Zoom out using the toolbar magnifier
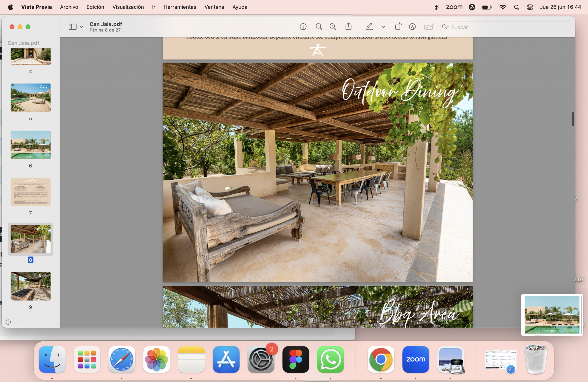The image size is (588, 382). point(319,27)
